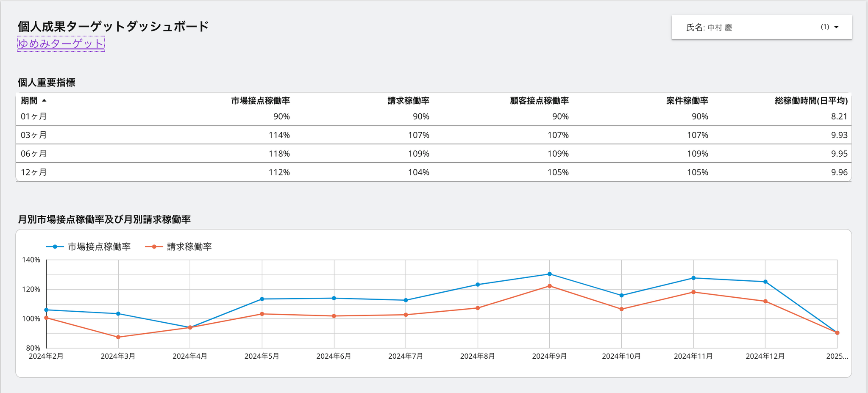Sort table by 顧客接点稼働率 column header
The width and height of the screenshot is (868, 393).
click(x=539, y=101)
